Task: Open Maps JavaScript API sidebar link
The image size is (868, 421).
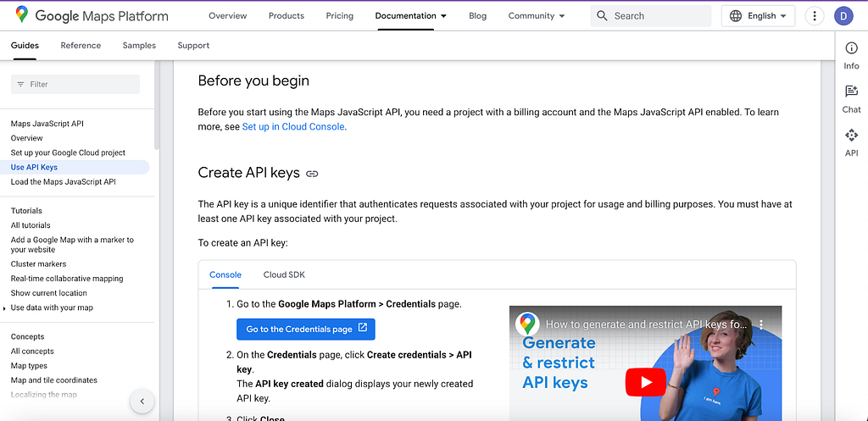Action: (47, 124)
